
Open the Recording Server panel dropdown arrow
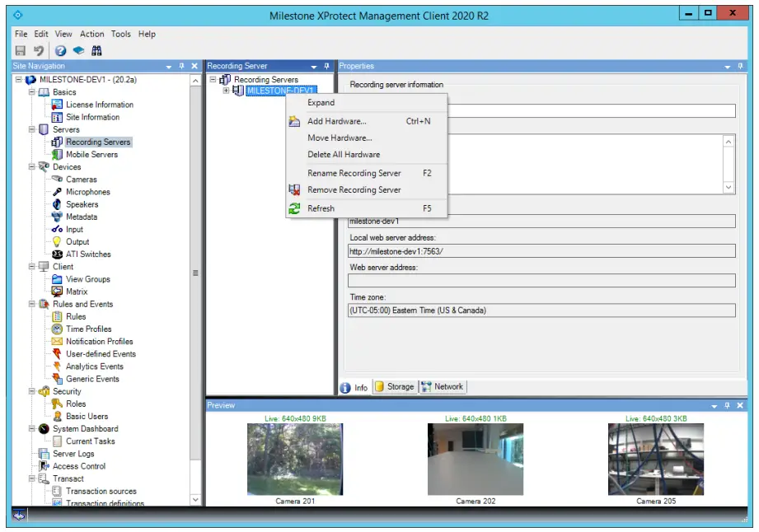coord(313,66)
